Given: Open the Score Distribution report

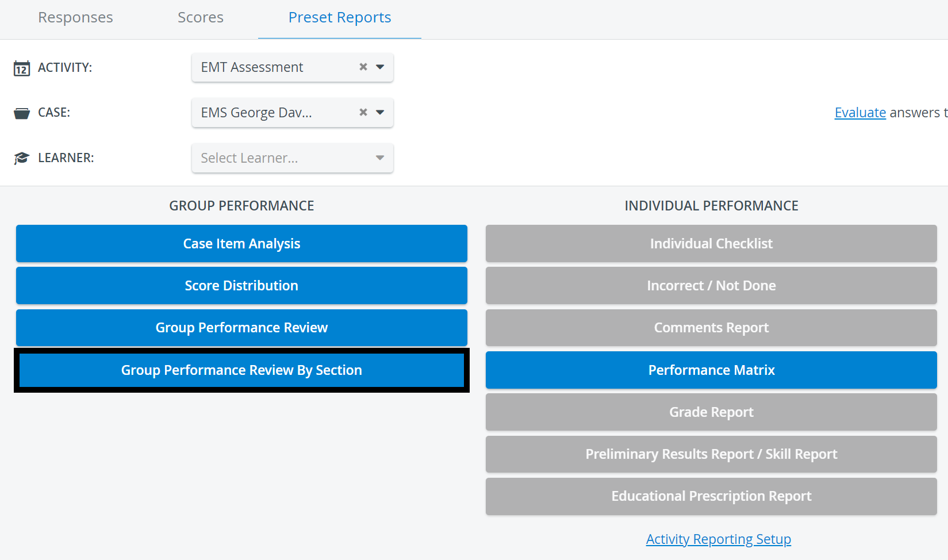Looking at the screenshot, I should pos(241,286).
